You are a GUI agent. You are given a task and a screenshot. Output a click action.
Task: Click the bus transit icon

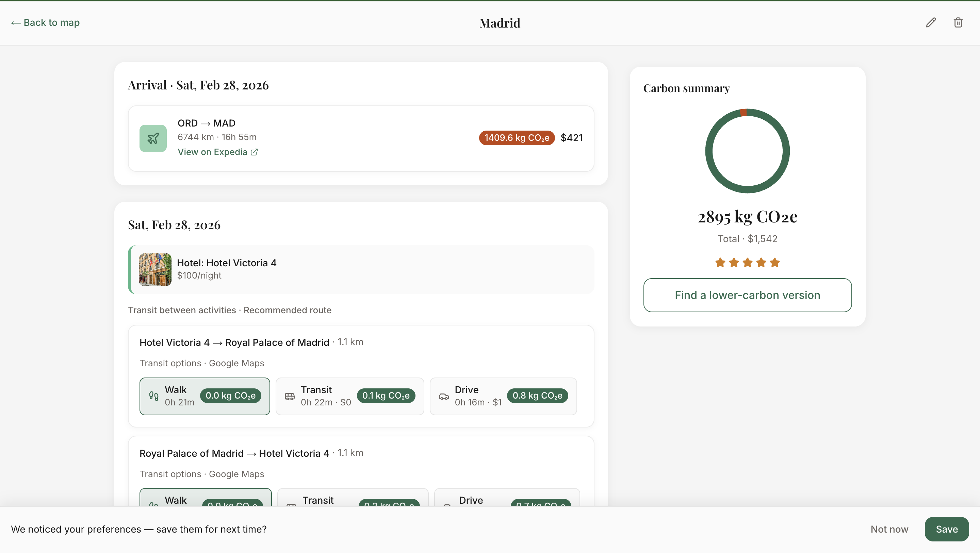coord(290,396)
